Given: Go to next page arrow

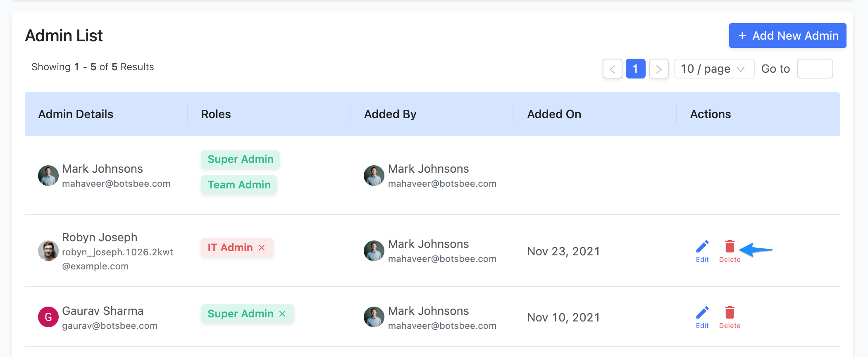Looking at the screenshot, I should 659,69.
